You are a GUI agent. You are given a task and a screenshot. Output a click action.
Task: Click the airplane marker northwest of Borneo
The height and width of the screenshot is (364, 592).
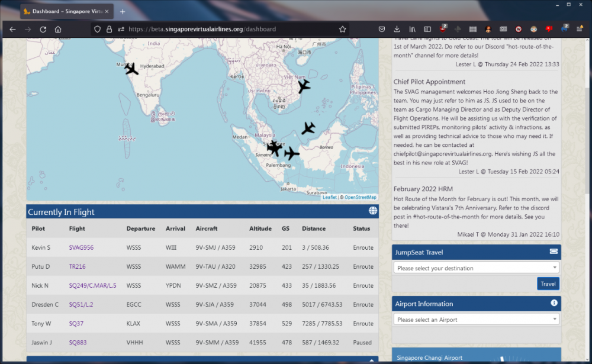point(308,128)
